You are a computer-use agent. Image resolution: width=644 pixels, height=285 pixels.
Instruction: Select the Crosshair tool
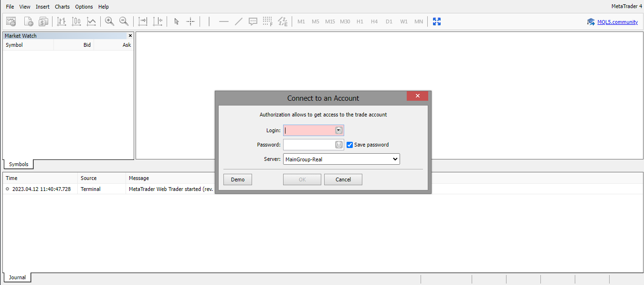pyautogui.click(x=190, y=21)
